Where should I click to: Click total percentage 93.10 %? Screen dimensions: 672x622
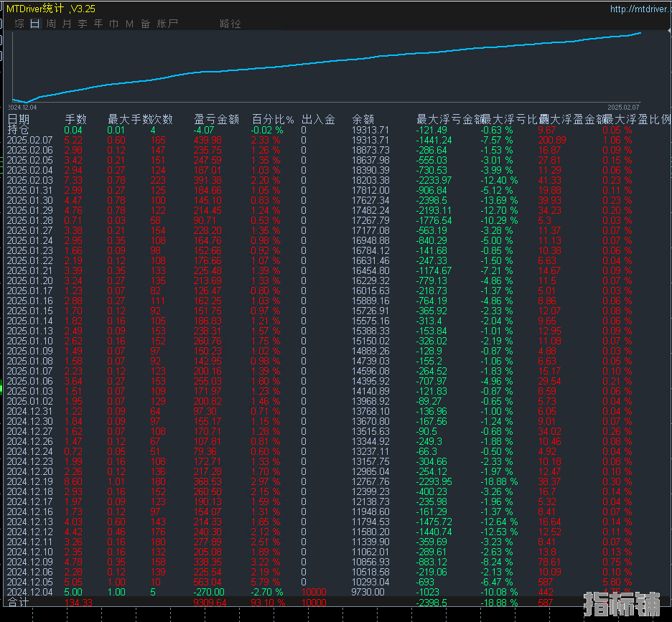[269, 603]
